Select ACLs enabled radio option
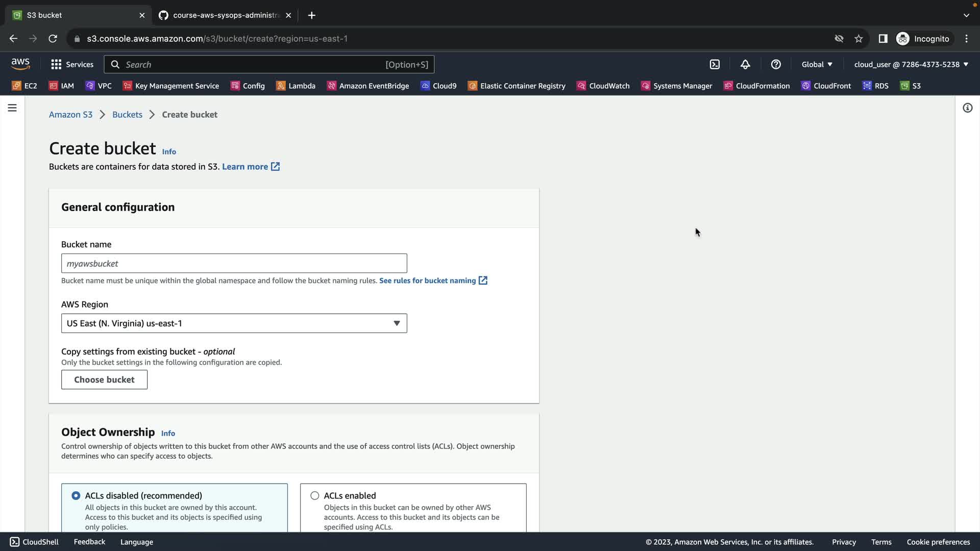The width and height of the screenshot is (980, 551). [315, 495]
